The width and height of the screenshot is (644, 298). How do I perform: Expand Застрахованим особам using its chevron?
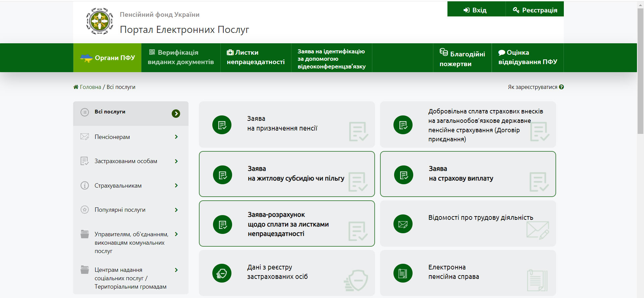click(176, 161)
